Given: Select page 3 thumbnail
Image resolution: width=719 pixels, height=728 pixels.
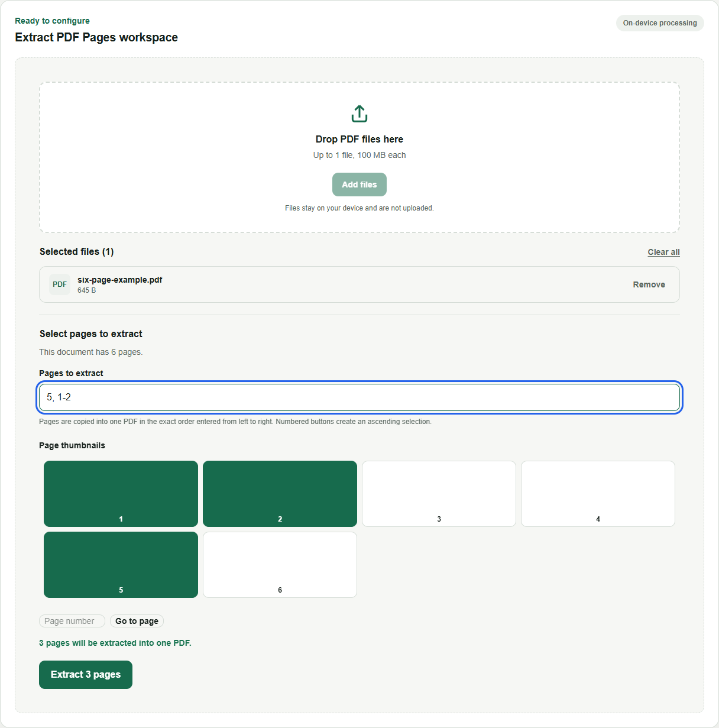Looking at the screenshot, I should pos(439,494).
